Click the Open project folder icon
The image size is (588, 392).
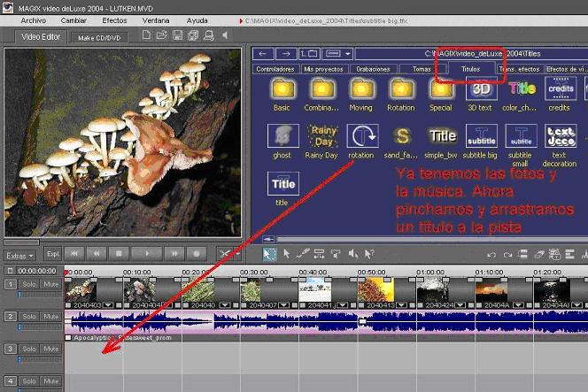point(162,35)
